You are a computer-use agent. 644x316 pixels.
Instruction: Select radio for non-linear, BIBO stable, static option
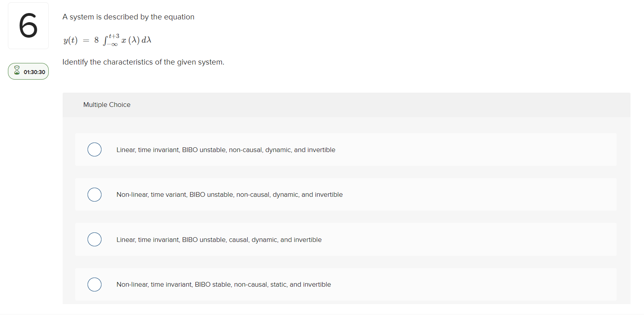point(94,284)
